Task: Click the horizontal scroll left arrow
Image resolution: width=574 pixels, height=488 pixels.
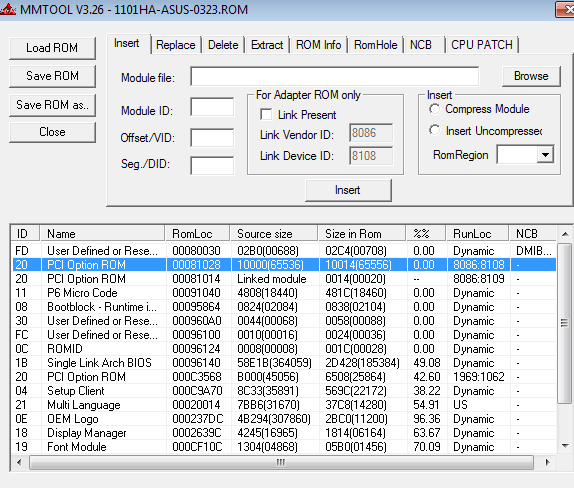Action: pyautogui.click(x=19, y=462)
